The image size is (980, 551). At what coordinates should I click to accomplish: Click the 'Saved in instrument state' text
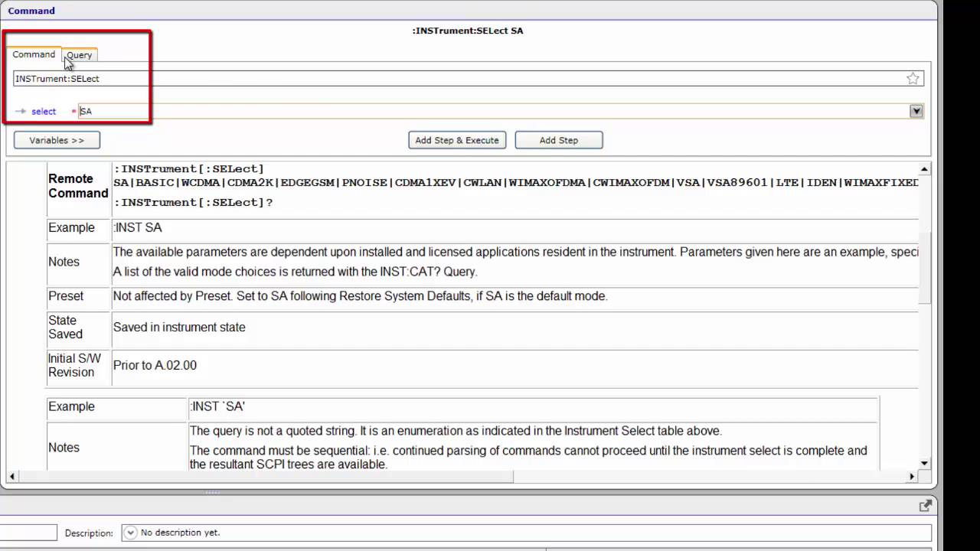pos(179,327)
